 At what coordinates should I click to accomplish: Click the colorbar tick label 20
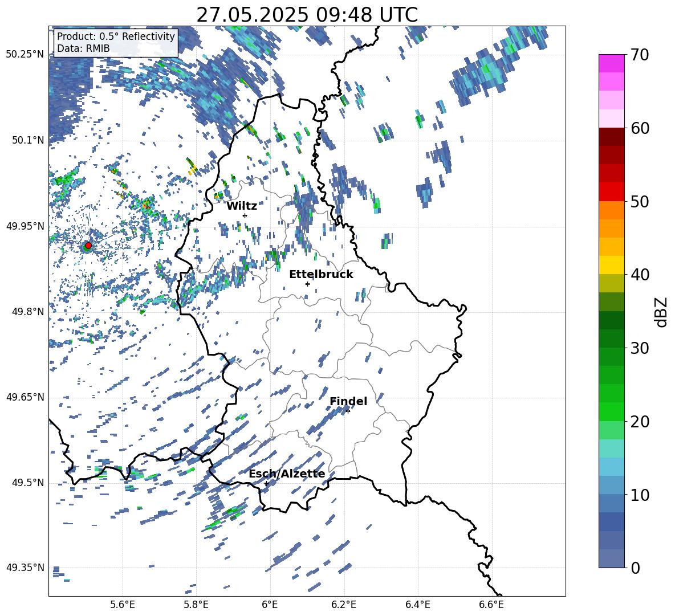(x=639, y=422)
